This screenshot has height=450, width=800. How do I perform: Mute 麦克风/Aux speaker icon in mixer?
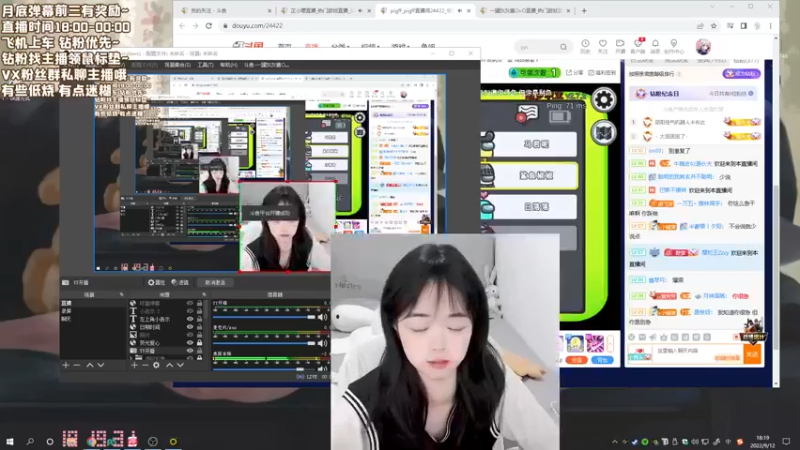point(322,343)
